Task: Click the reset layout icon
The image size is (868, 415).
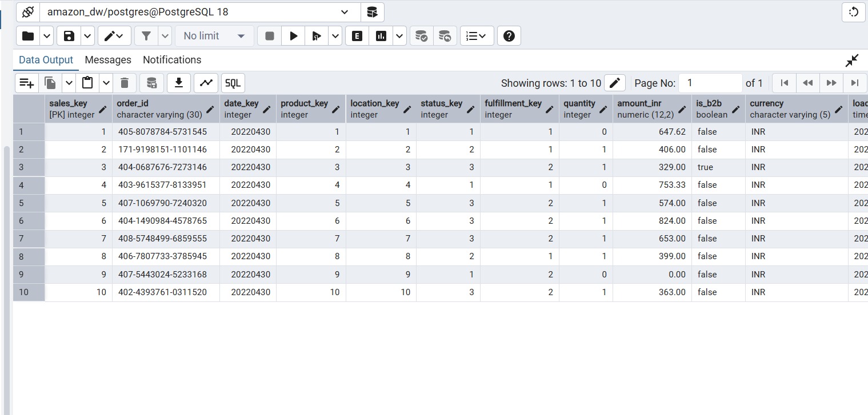Action: click(854, 12)
